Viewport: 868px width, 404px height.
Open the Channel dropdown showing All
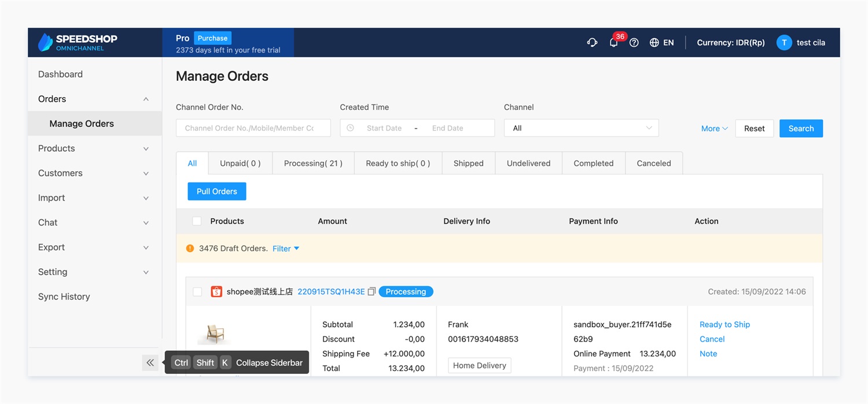tap(581, 128)
